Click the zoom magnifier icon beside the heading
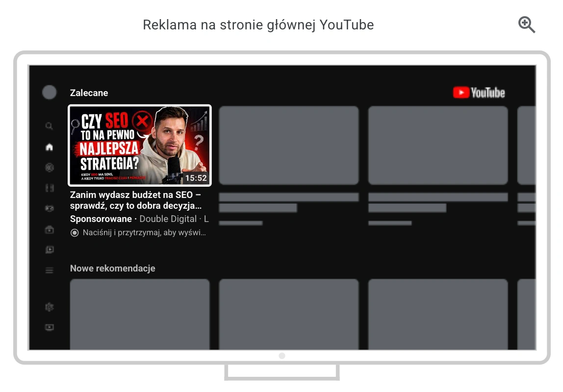The image size is (563, 392). 526,25
